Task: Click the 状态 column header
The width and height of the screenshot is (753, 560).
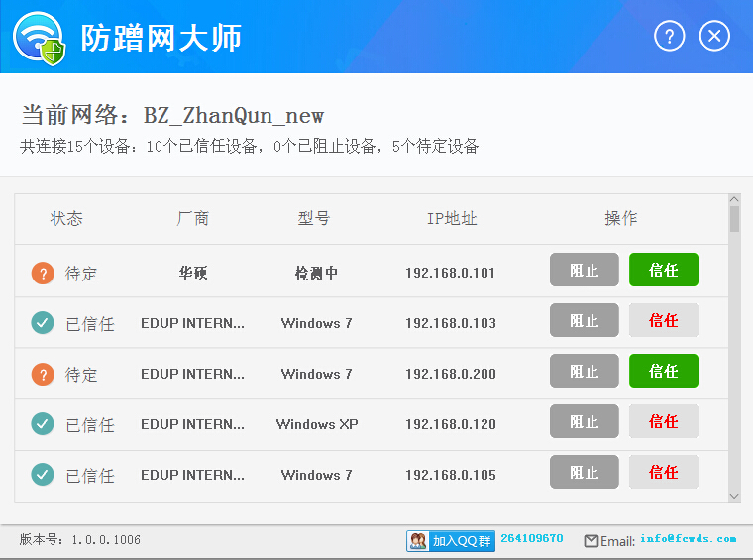Action: [x=66, y=219]
